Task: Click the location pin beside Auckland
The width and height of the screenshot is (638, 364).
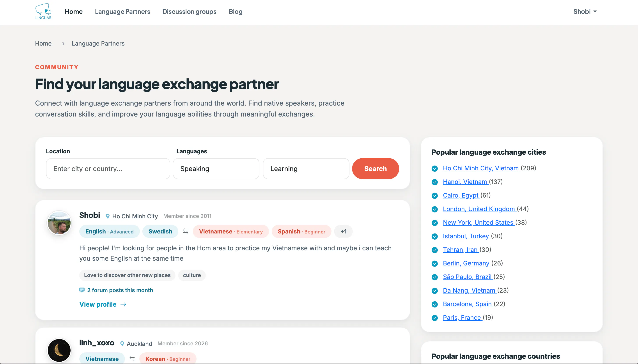Action: coord(122,344)
